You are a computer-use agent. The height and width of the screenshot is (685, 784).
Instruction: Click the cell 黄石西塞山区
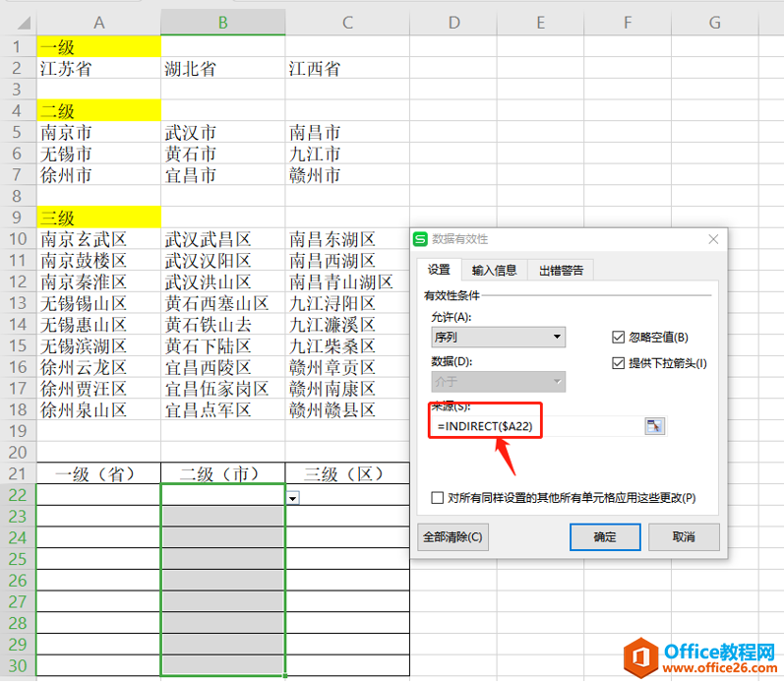(223, 303)
